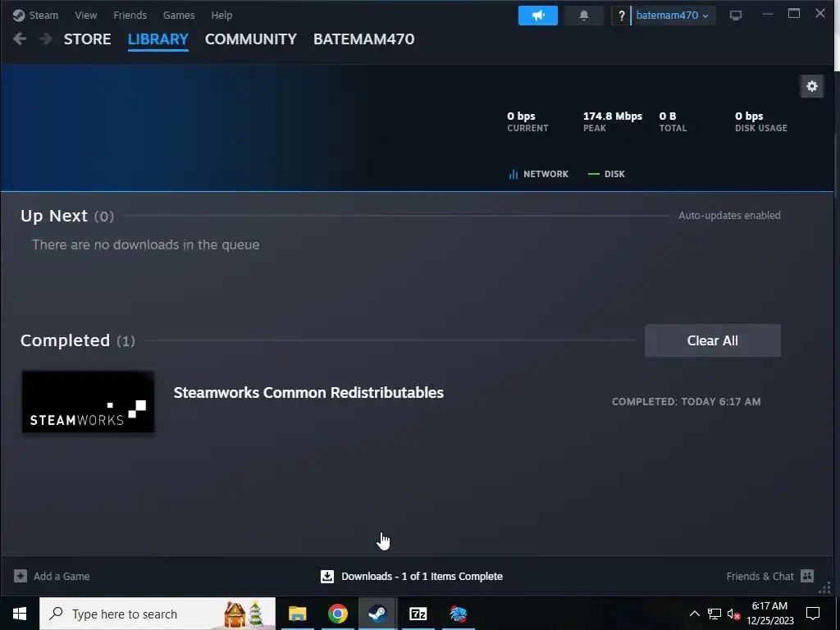Open download settings gear icon

[812, 86]
